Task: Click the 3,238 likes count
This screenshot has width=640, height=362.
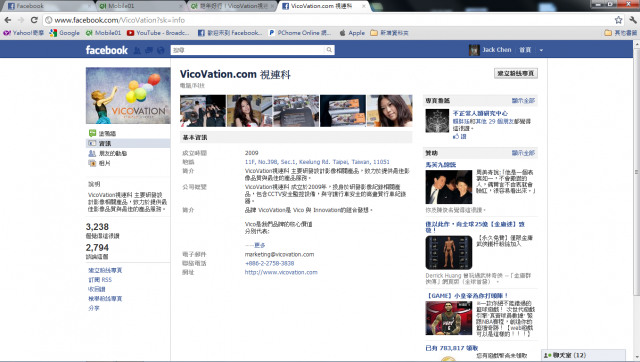Action: pos(97,227)
